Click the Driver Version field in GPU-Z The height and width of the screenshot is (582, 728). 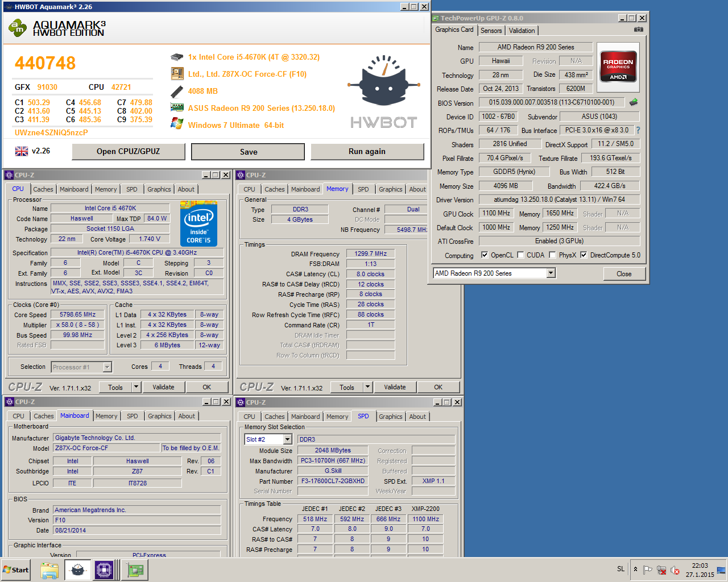559,199
